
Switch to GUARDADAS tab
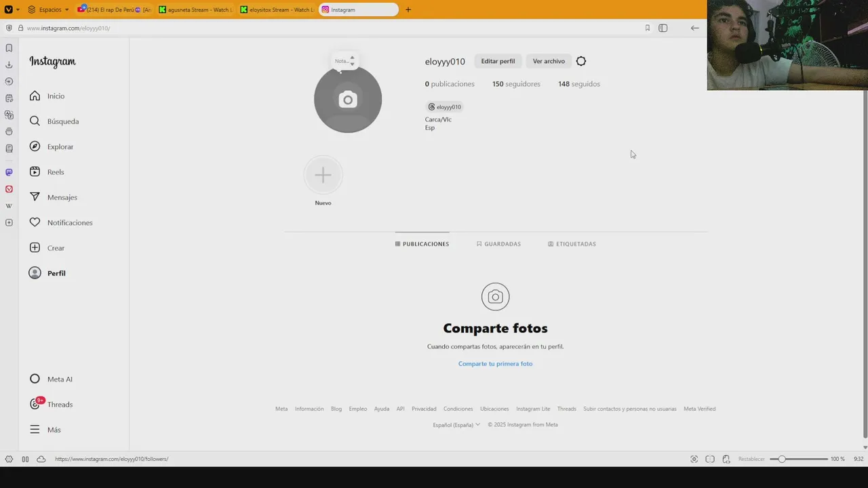tap(498, 244)
